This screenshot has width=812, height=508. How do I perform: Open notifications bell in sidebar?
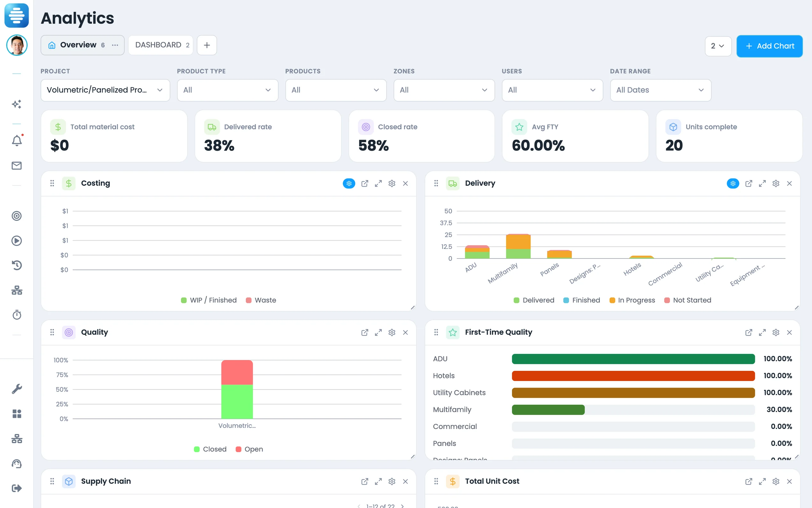[x=17, y=140]
